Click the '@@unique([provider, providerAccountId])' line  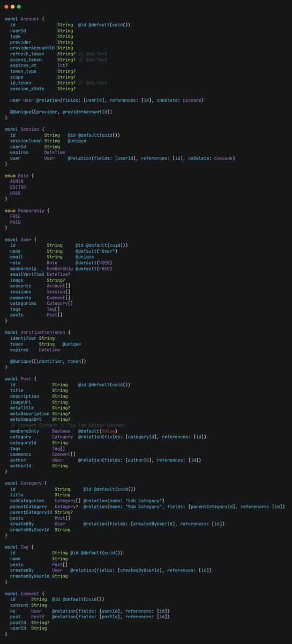(x=61, y=112)
